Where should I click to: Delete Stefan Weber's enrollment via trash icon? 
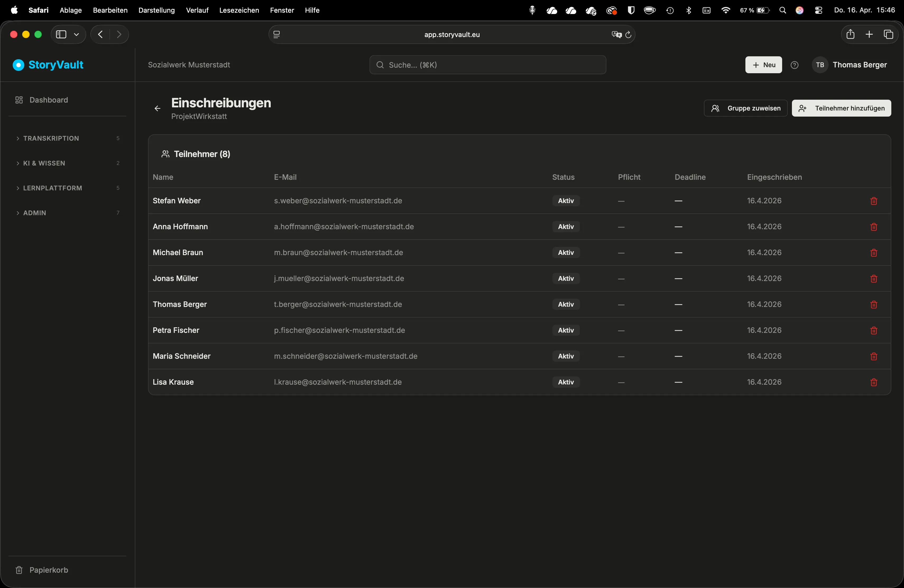coord(874,201)
